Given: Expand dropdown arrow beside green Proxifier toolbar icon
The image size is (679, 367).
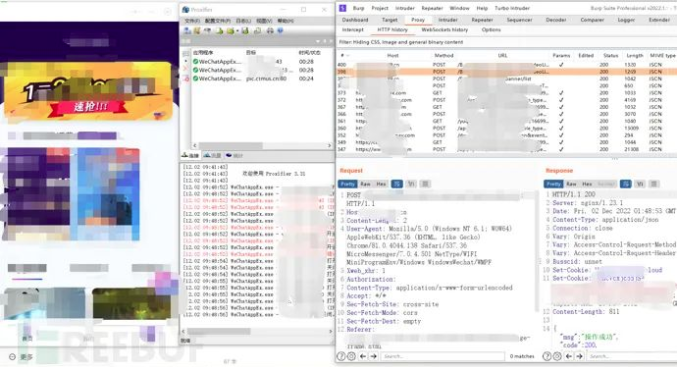Looking at the screenshot, I should 238,31.
